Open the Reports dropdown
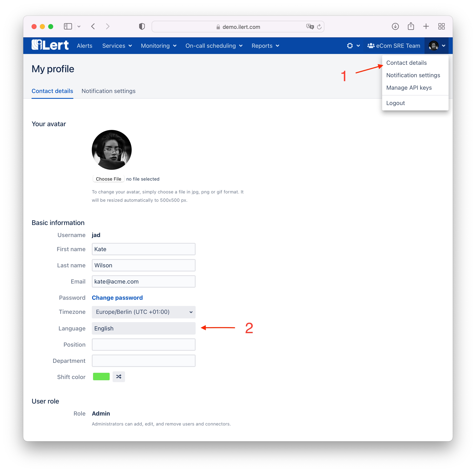 [265, 46]
